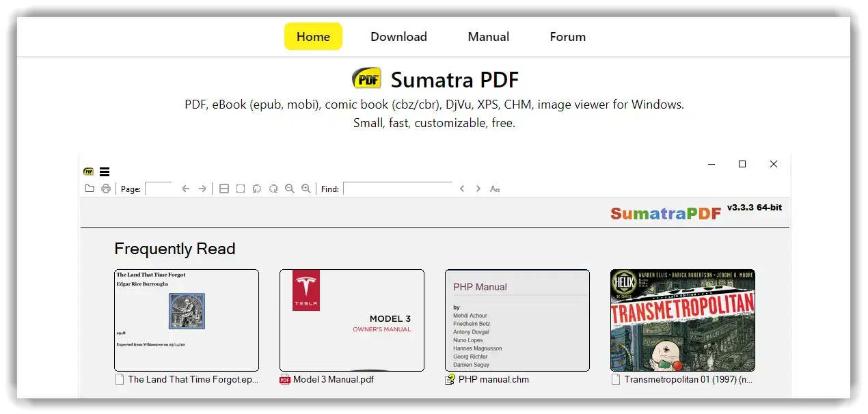Open the PHP Manual thumbnail
This screenshot has height=414, width=868.
click(x=517, y=320)
